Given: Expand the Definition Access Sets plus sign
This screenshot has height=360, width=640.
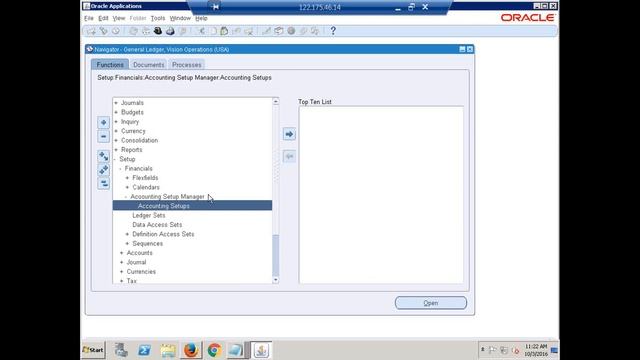Looking at the screenshot, I should click(127, 234).
